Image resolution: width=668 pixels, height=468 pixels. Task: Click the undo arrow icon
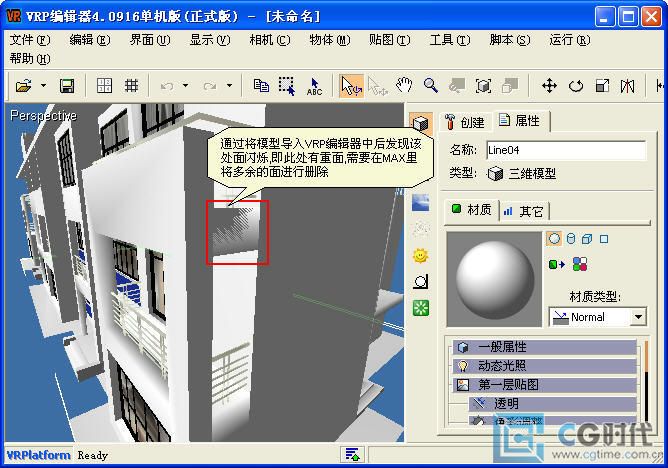(x=167, y=86)
